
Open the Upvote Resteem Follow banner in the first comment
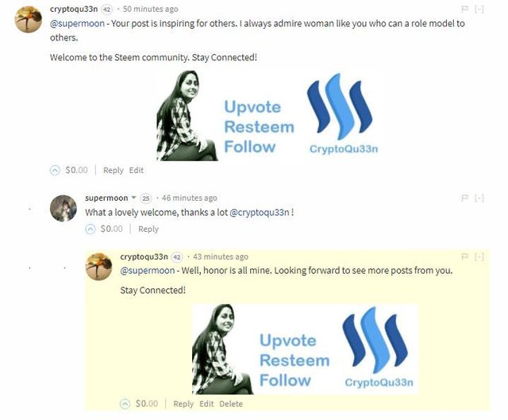pos(267,116)
